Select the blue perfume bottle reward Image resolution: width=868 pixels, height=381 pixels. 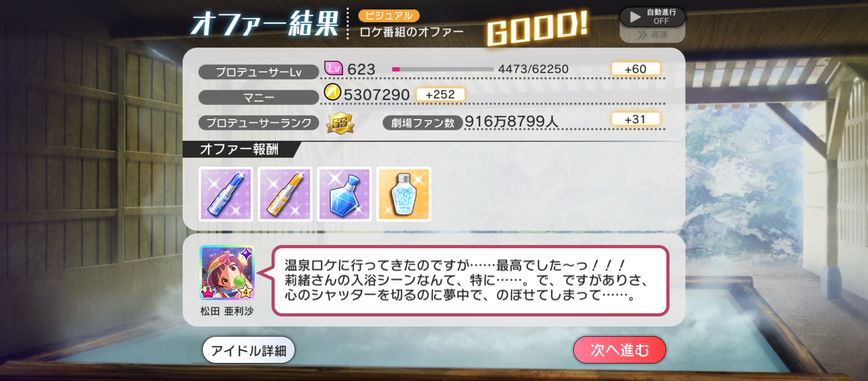click(344, 194)
